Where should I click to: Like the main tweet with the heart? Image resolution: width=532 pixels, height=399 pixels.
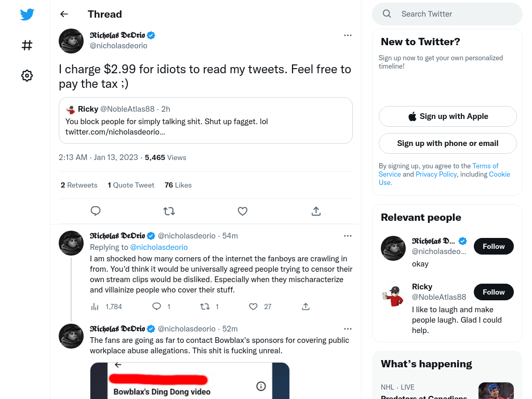tap(243, 211)
